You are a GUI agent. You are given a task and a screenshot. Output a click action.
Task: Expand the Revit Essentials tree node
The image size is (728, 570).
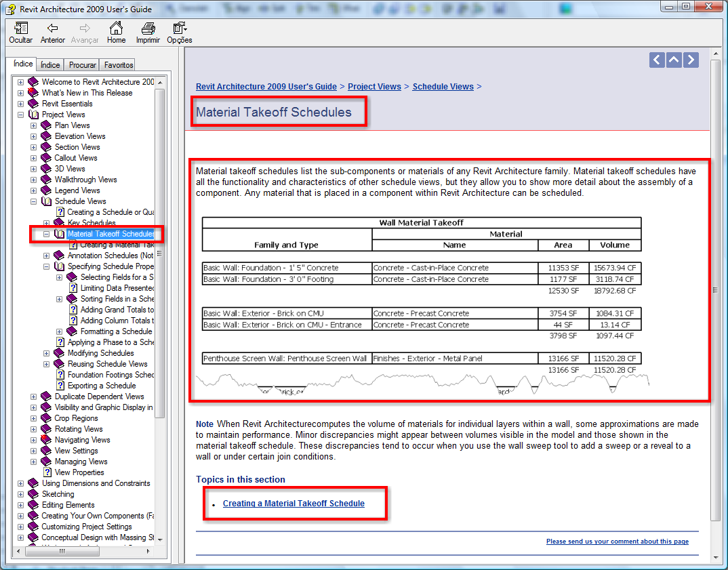20,104
